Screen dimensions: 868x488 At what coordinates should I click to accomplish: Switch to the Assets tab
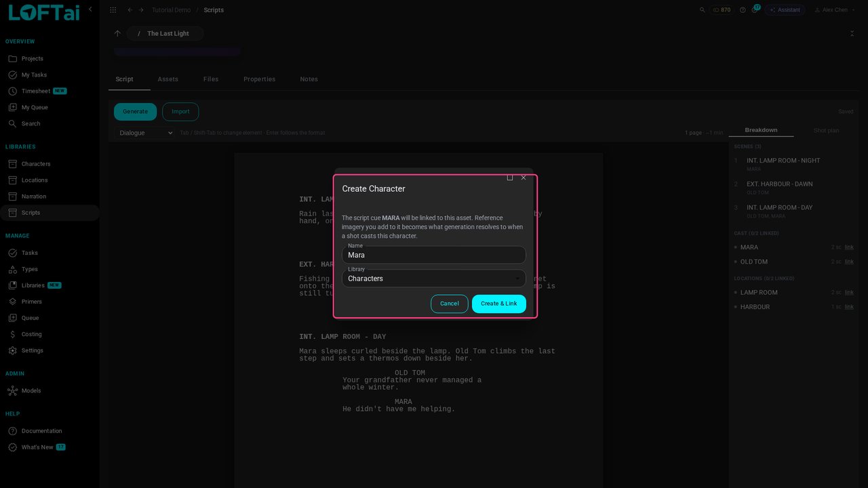pyautogui.click(x=168, y=79)
